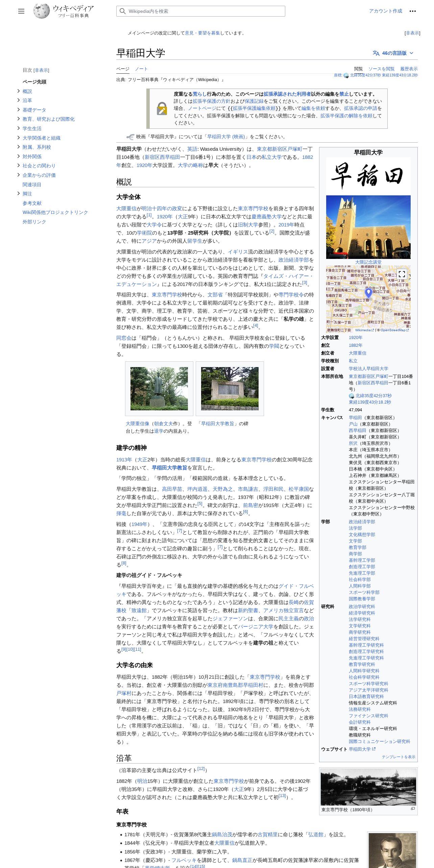The width and height of the screenshot is (434, 868).
Task: Select the 閲覧 view tab
Action: click(x=358, y=69)
